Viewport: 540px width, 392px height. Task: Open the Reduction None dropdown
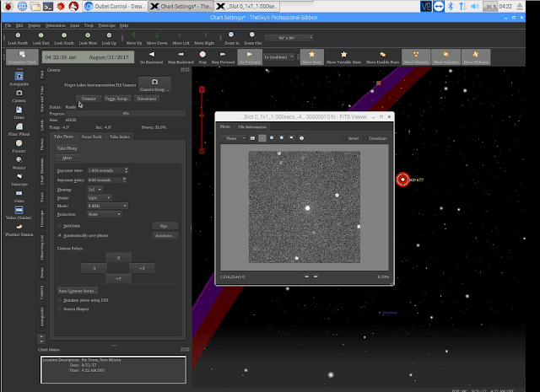105,214
